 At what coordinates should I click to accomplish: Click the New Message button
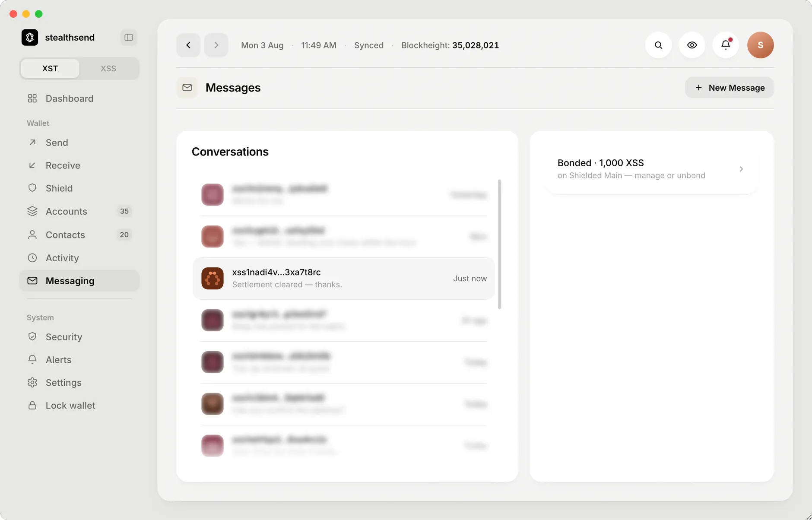(x=730, y=88)
